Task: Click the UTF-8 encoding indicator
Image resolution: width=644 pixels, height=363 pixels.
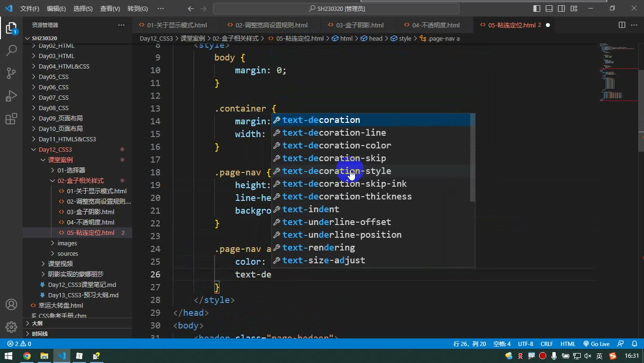Action: tap(525, 344)
